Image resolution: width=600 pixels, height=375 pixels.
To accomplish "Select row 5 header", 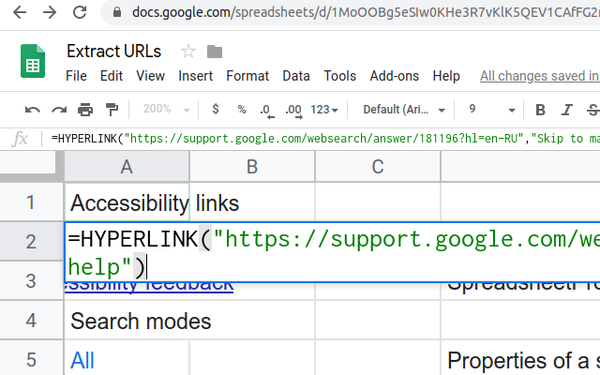I will click(31, 359).
